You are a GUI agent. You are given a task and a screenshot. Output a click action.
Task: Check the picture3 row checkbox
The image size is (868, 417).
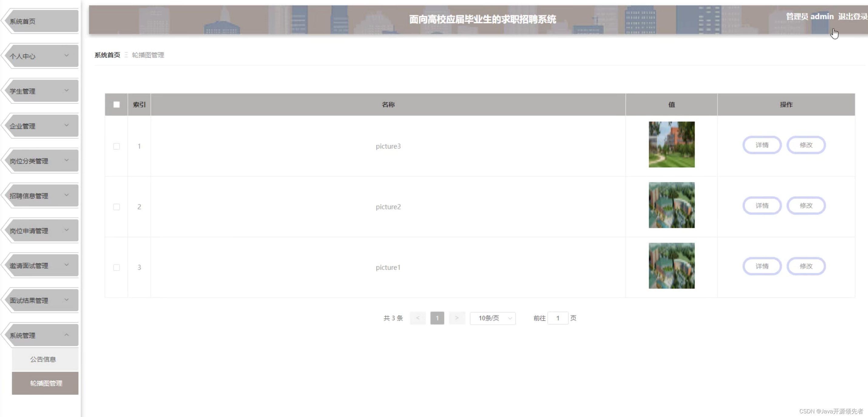[x=117, y=146]
